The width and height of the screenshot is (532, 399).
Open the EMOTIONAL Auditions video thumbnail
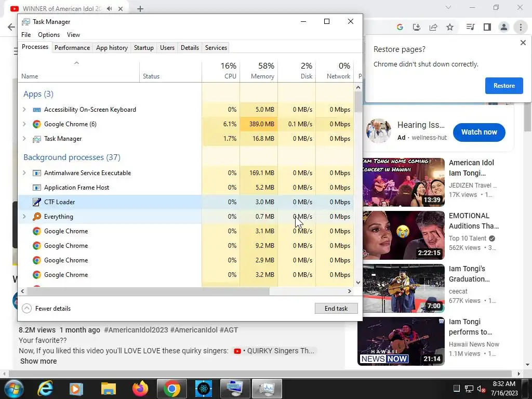[403, 235]
